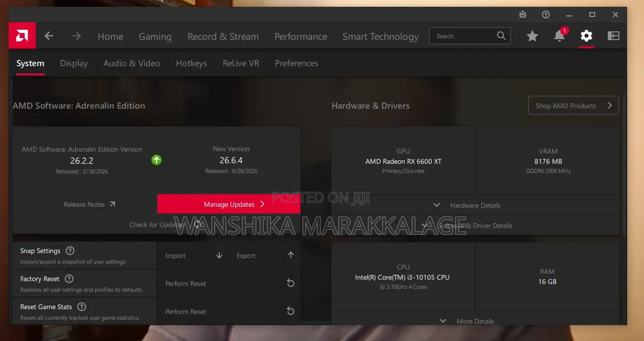Click the current version 26.2.2 text
This screenshot has width=644, height=341.
tap(82, 160)
